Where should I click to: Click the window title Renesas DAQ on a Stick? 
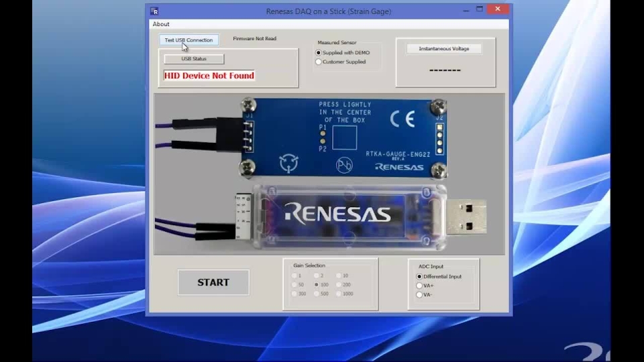[329, 11]
